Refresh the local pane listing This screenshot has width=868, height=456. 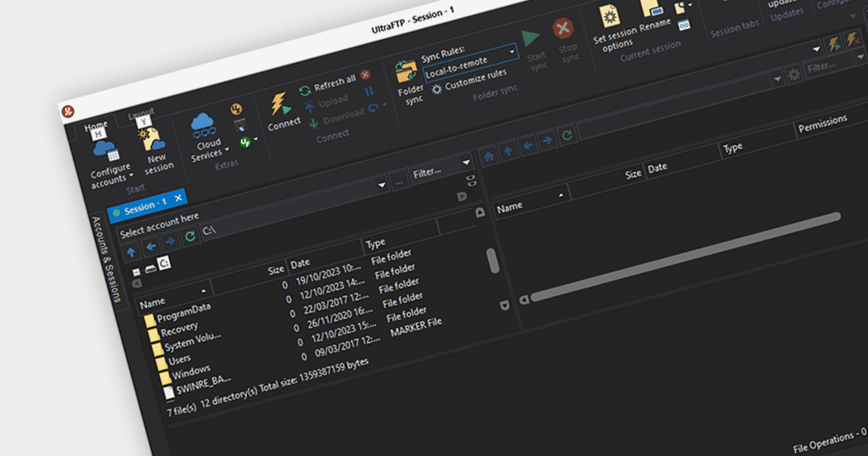[190, 236]
